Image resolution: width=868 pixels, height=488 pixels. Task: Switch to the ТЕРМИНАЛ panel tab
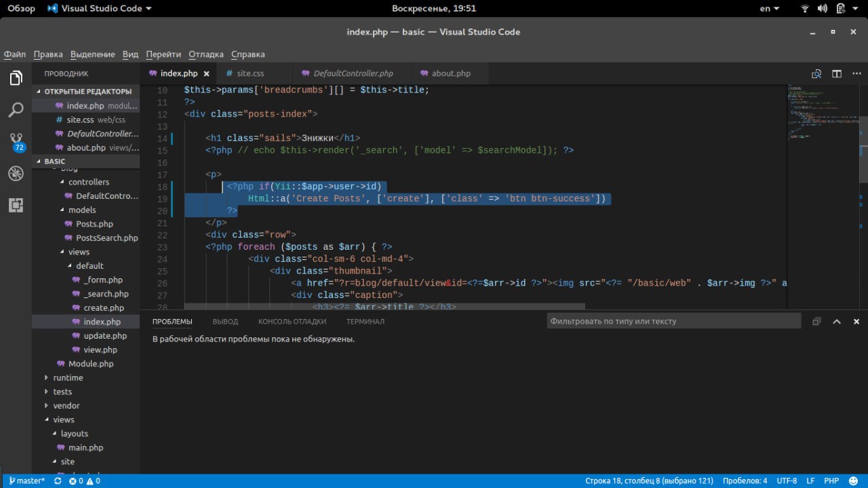pyautogui.click(x=365, y=322)
